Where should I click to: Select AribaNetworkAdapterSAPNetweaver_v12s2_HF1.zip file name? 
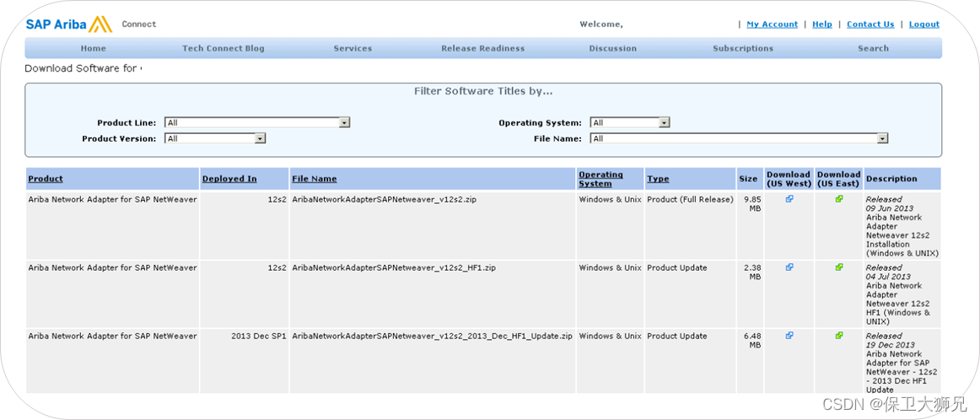pyautogui.click(x=394, y=267)
